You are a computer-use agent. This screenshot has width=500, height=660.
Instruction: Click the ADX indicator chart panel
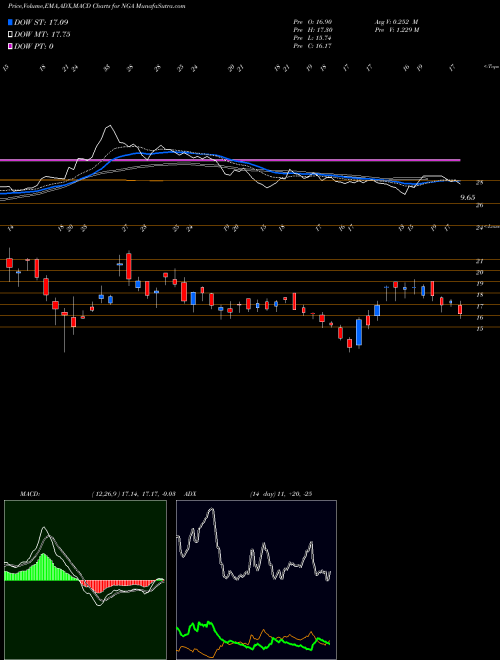[256, 580]
